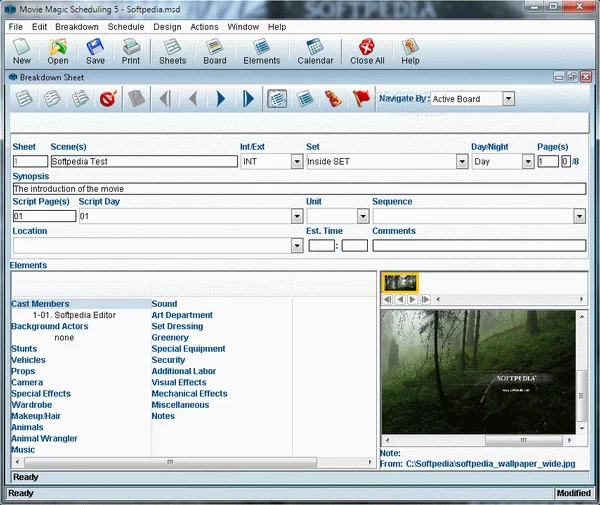Open the File menu

(16, 27)
